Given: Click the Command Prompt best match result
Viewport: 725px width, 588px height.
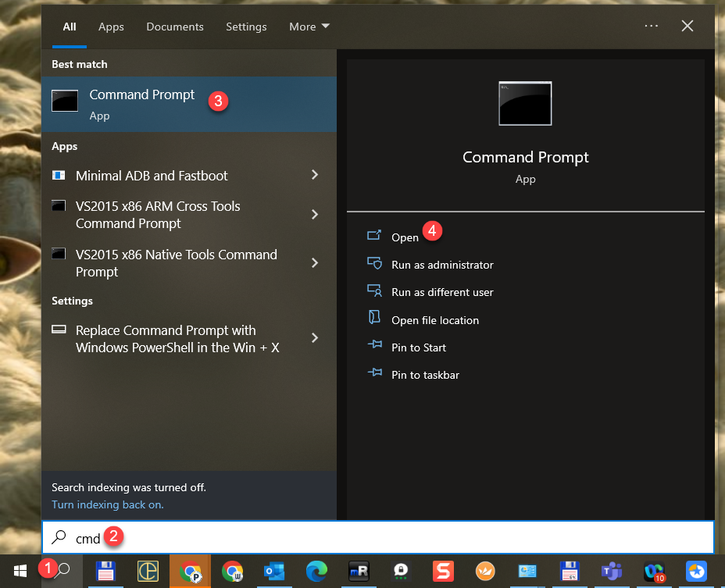Looking at the screenshot, I should click(x=141, y=104).
